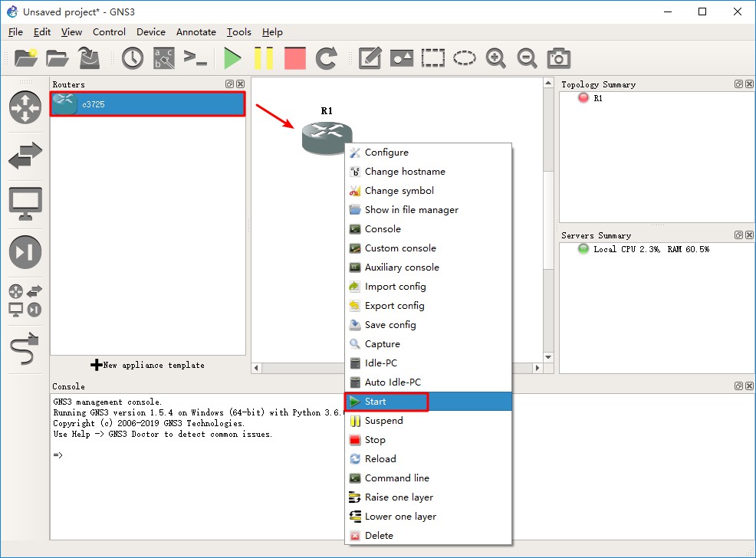The image size is (756, 558).
Task: Select the Insert a picture tool
Action: [x=402, y=58]
